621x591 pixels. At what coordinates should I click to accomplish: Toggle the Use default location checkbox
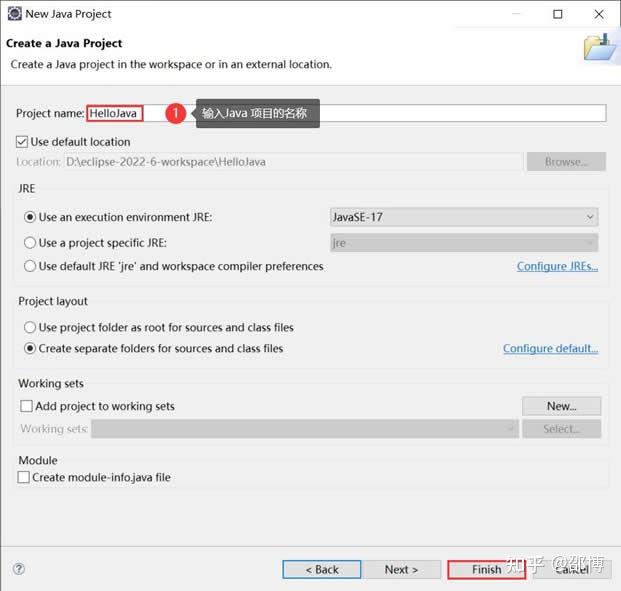coord(23,142)
